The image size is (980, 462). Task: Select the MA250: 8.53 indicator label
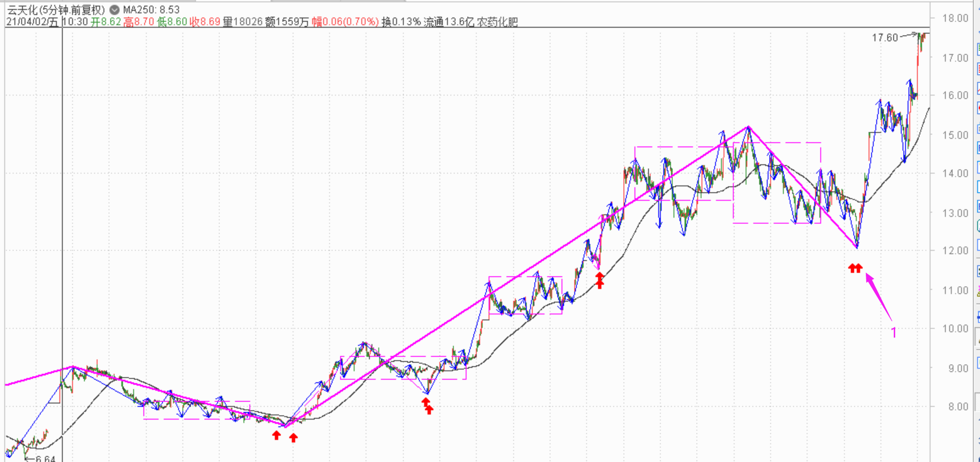click(x=151, y=10)
